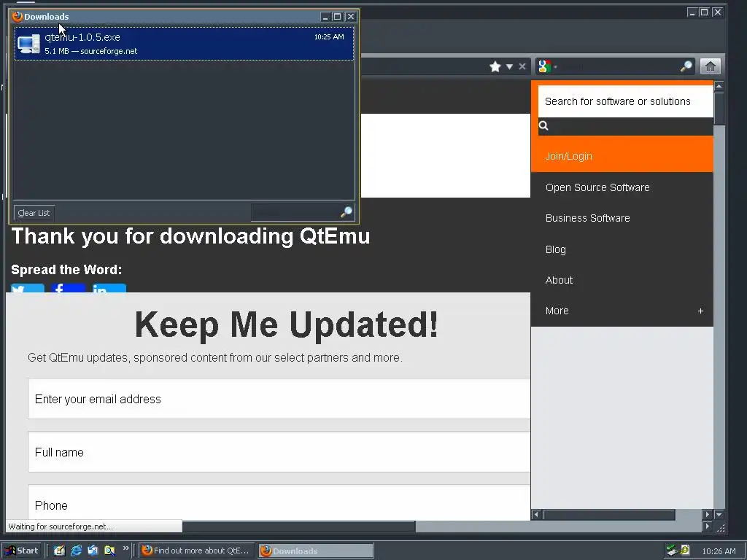Click network tray icon
The width and height of the screenshot is (747, 560).
tap(672, 551)
